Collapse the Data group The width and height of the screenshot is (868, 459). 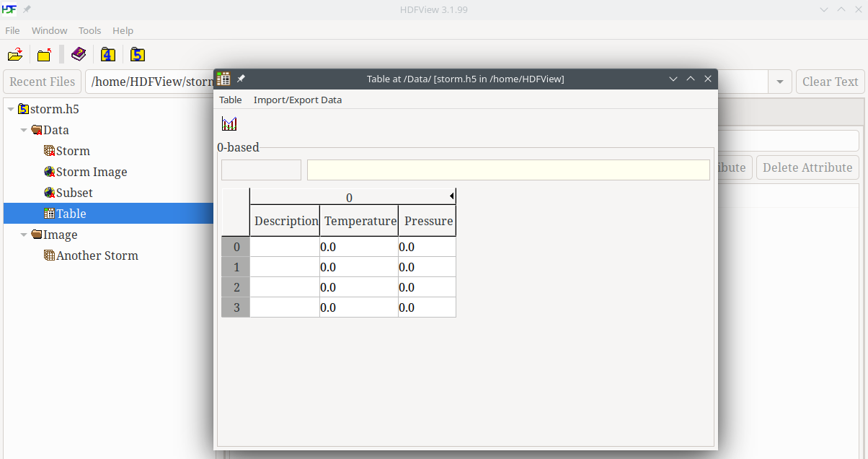point(24,131)
